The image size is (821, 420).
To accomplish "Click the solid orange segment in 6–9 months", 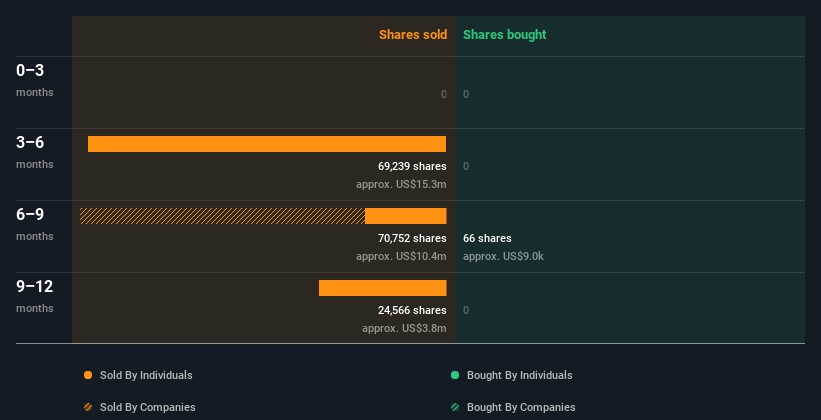I will tap(405, 216).
